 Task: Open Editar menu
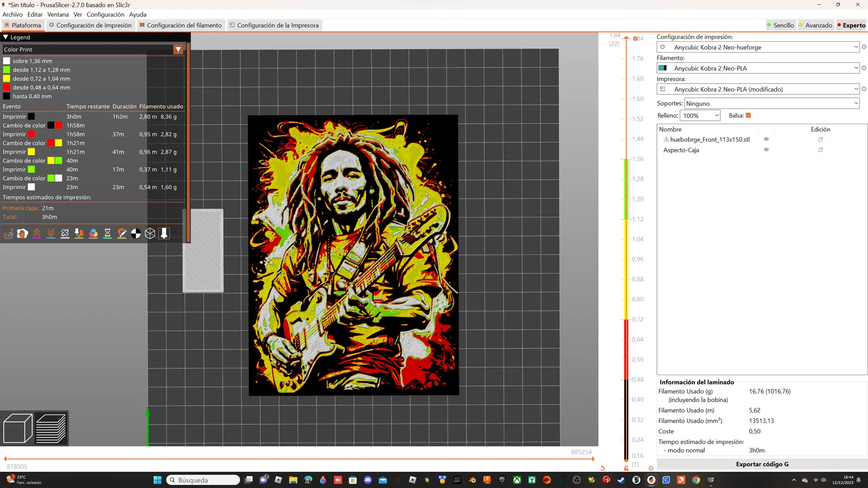(x=35, y=15)
